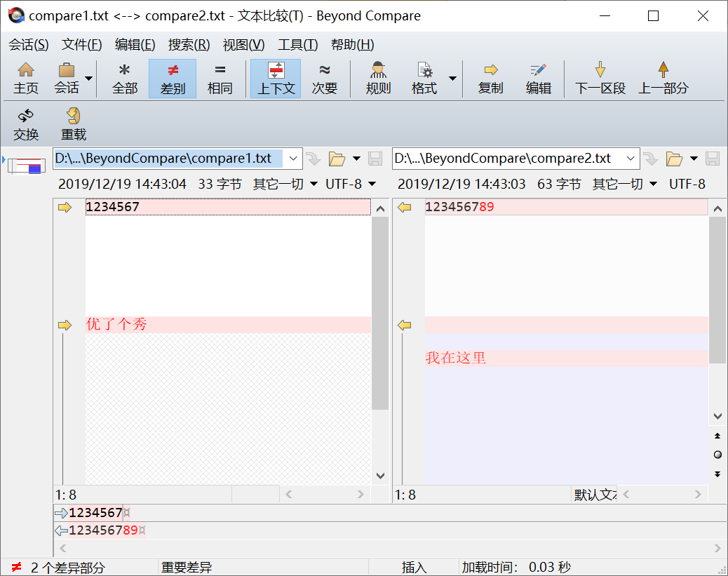
Task: Toggle 次要 minor differences display
Action: tap(325, 77)
